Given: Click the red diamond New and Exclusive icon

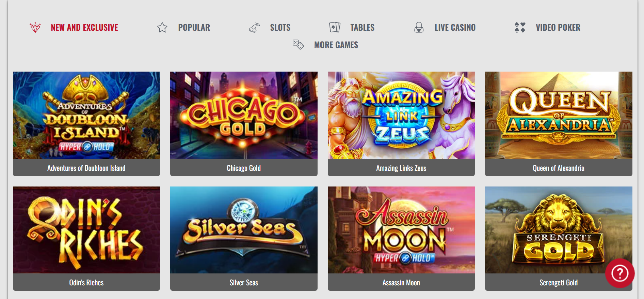Looking at the screenshot, I should coord(35,27).
